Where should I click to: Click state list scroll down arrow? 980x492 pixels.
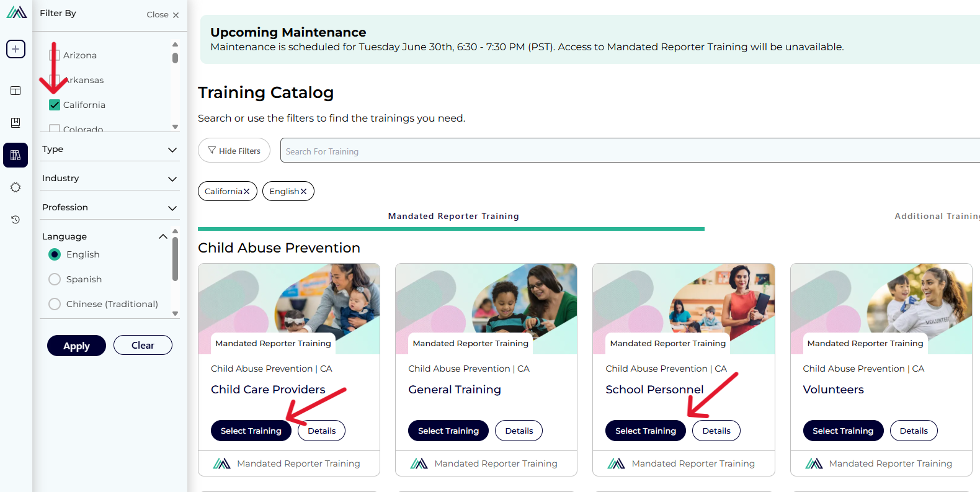pyautogui.click(x=176, y=127)
